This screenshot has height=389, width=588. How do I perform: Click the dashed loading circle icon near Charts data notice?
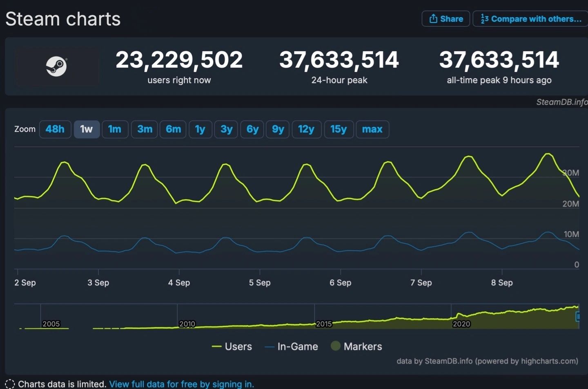tap(9, 384)
